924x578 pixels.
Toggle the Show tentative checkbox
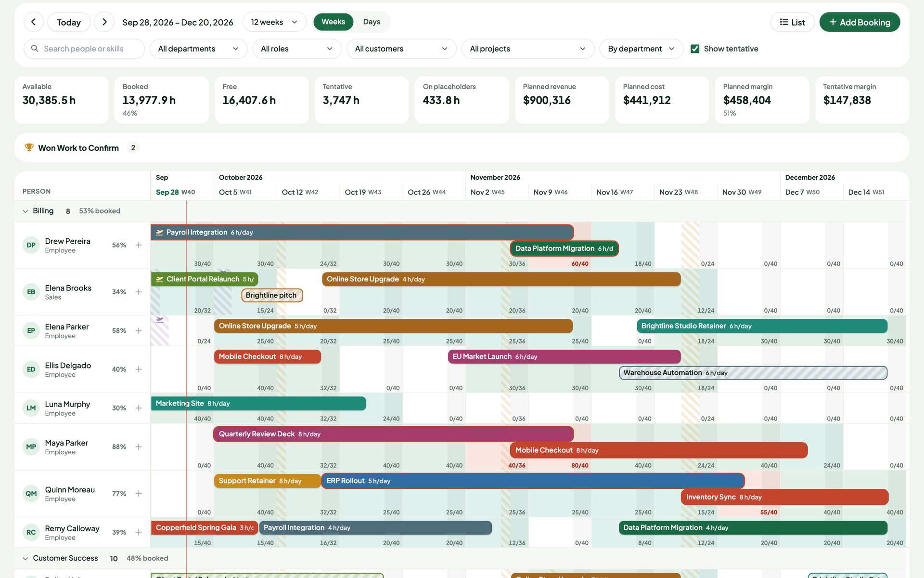point(695,49)
